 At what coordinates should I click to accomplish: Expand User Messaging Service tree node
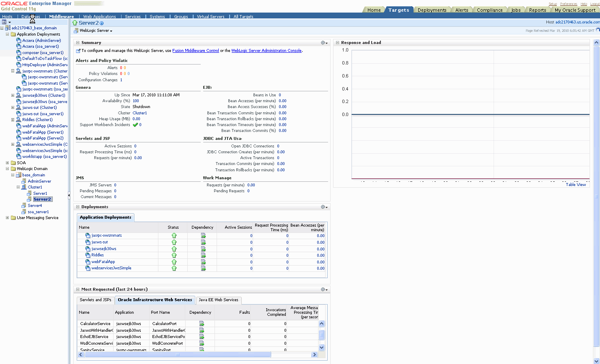(x=7, y=218)
